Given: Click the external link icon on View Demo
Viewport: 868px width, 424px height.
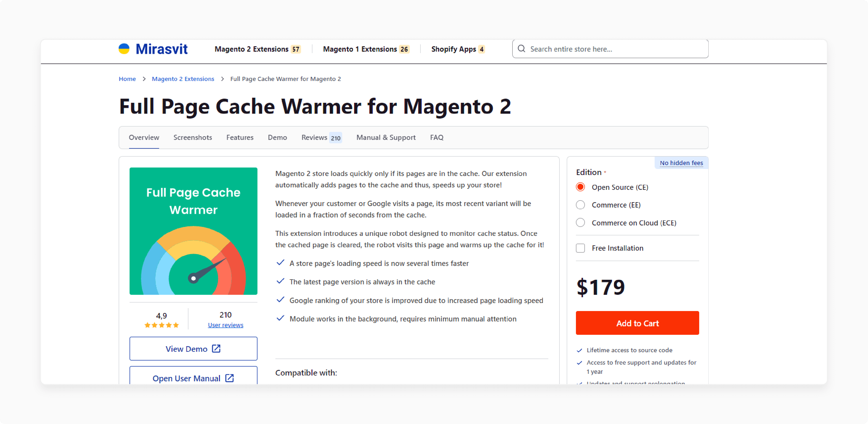Looking at the screenshot, I should click(216, 349).
